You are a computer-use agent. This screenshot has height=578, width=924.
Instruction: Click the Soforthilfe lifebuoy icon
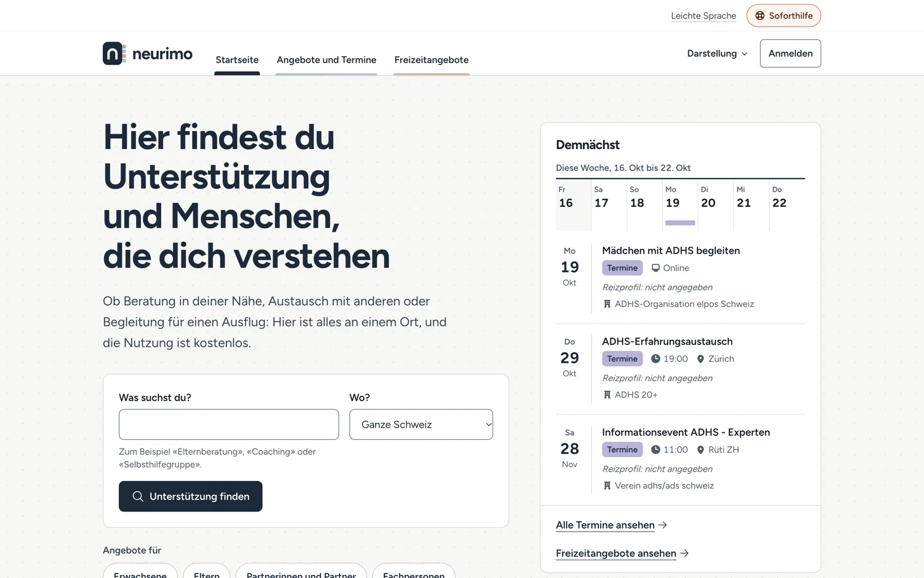[760, 16]
